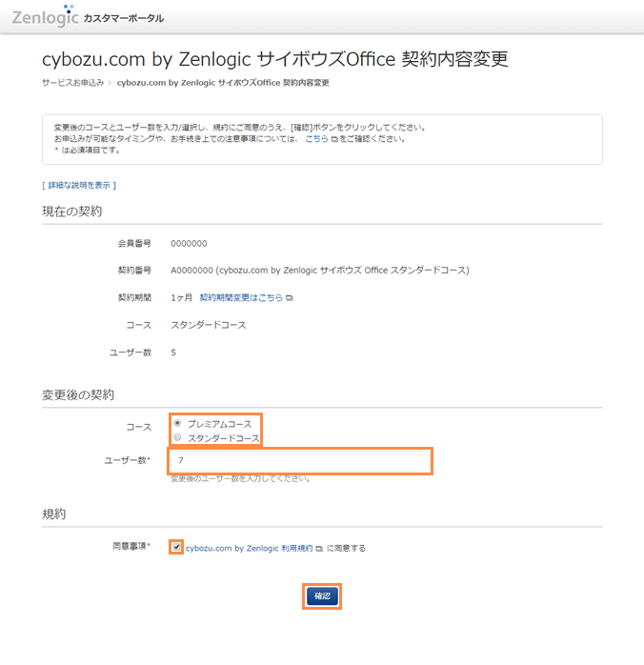Click 契約期間 value 1ヶ月
644x665 pixels.
(181, 297)
